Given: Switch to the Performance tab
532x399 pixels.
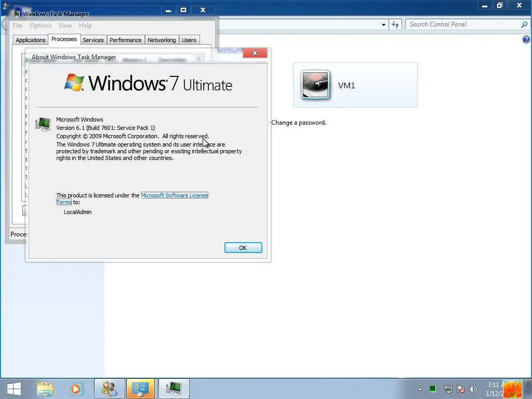Looking at the screenshot, I should [126, 40].
